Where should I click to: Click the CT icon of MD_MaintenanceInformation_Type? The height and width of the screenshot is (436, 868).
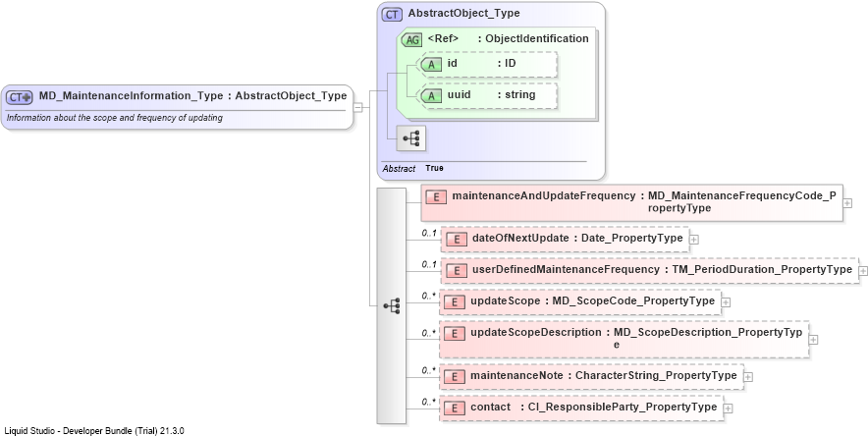[x=20, y=97]
